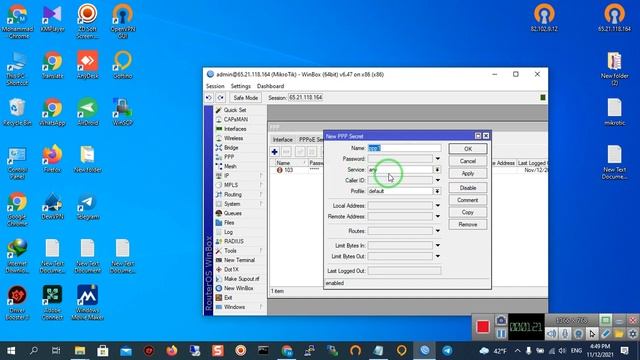
Task: Open Interfaces in the WinBox sidebar
Action: coord(235,129)
